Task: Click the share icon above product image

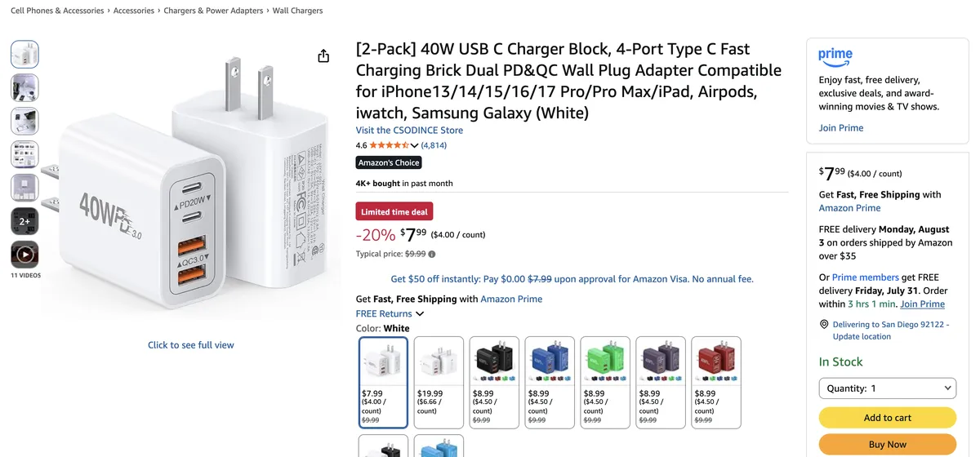Action: [x=323, y=55]
